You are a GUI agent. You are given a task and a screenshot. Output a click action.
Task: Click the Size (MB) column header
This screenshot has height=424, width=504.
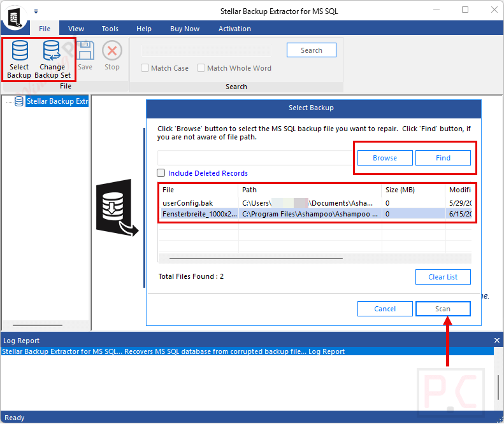pos(414,190)
